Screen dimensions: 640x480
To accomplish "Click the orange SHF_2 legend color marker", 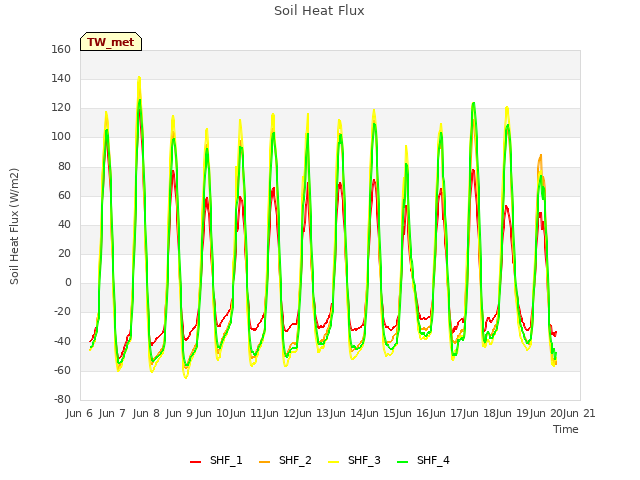I will pos(264,461).
